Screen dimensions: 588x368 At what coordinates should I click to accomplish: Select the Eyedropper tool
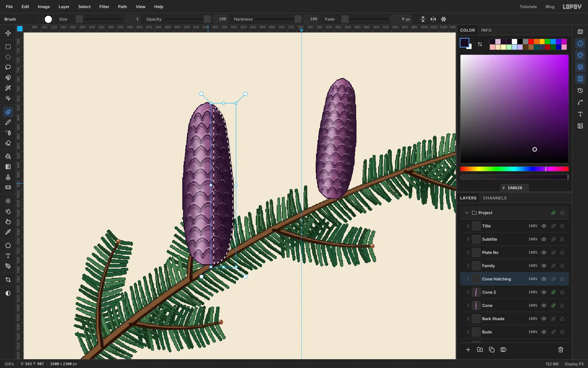[8, 232]
